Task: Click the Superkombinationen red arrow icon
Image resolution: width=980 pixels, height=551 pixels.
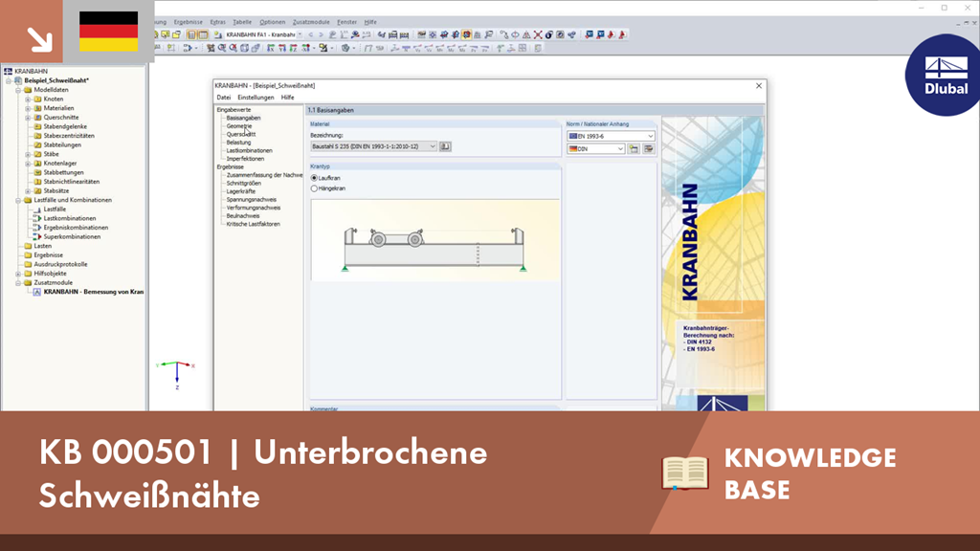Action: click(37, 237)
